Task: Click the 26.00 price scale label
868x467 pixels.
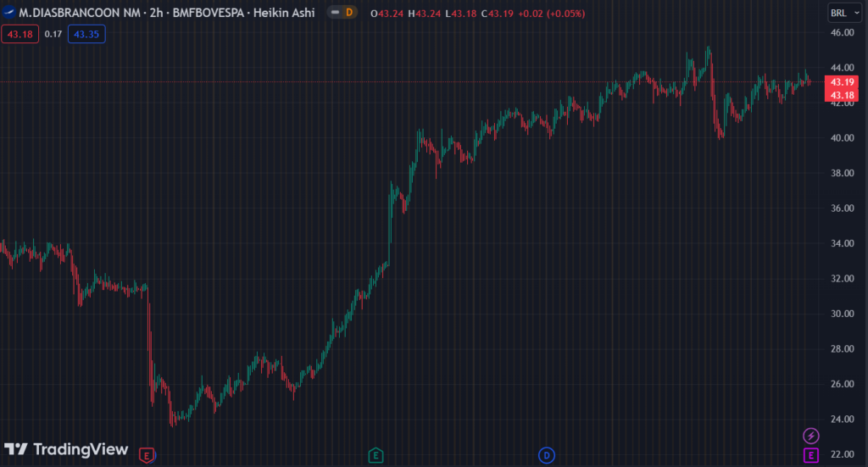Action: point(842,384)
